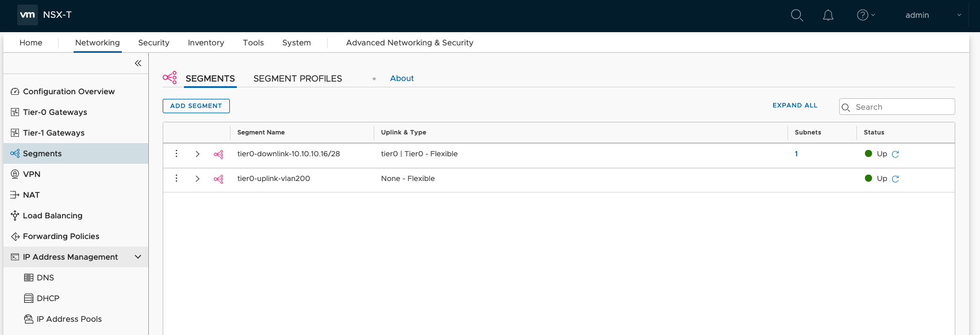The image size is (980, 335).
Task: Collapse the left sidebar with double chevron
Action: coord(138,63)
